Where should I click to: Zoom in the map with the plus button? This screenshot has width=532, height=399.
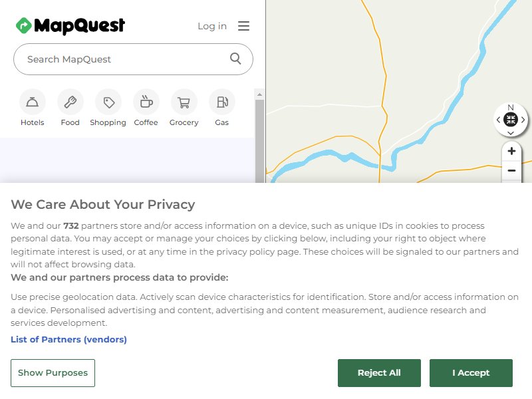tap(511, 151)
